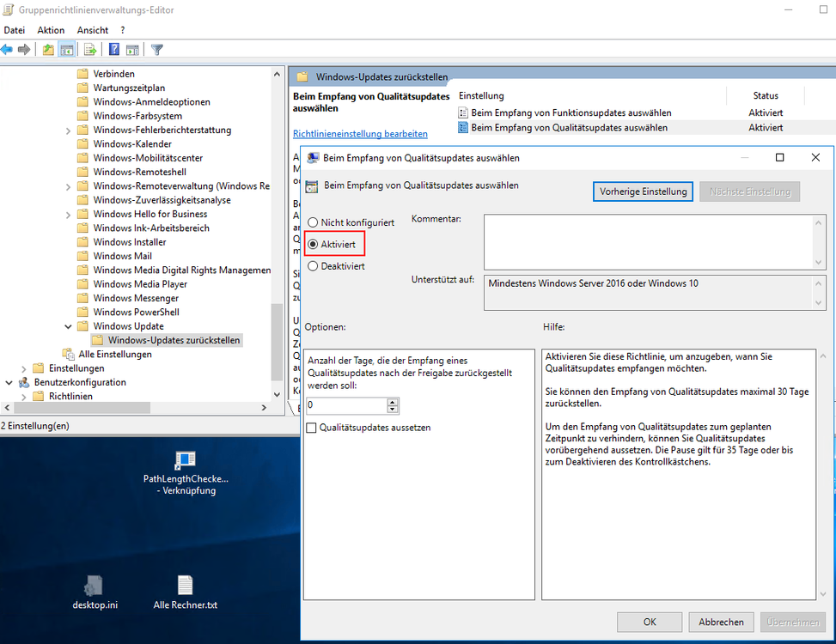The width and height of the screenshot is (836, 644).
Task: Expand the Benutzerkonfiguration tree node
Action: [x=9, y=383]
